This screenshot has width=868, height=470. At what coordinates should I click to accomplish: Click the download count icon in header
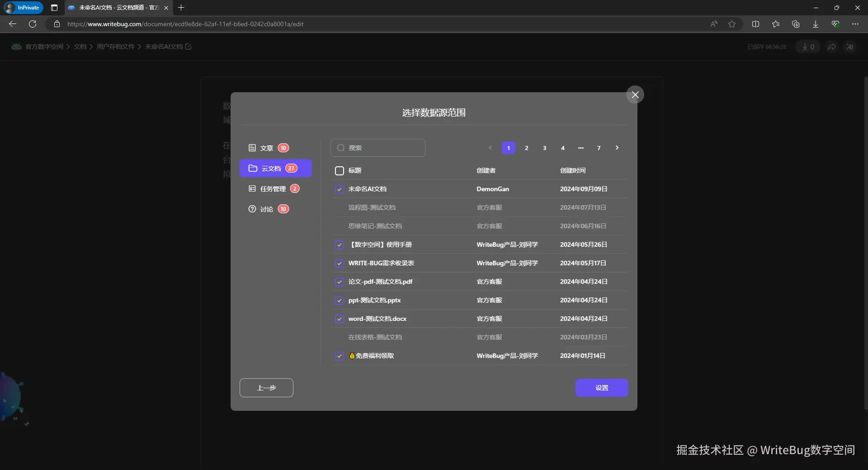[808, 47]
